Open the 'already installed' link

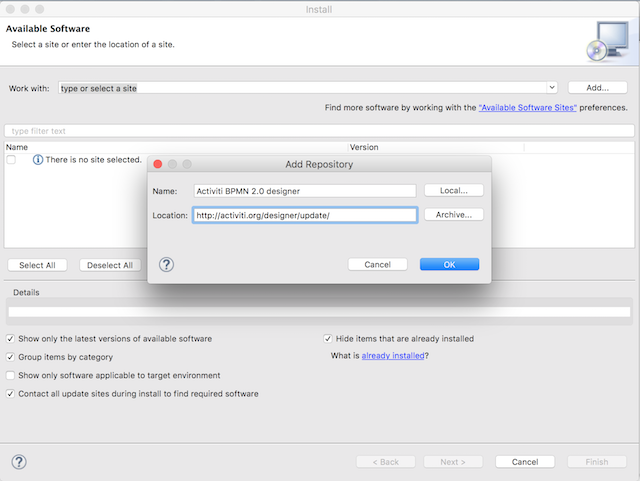[x=392, y=356]
